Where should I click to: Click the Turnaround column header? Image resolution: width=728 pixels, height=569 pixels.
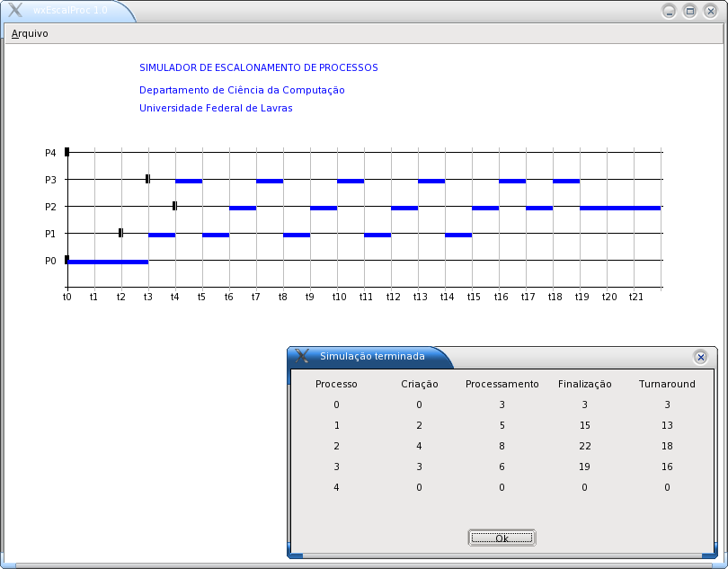(x=667, y=384)
